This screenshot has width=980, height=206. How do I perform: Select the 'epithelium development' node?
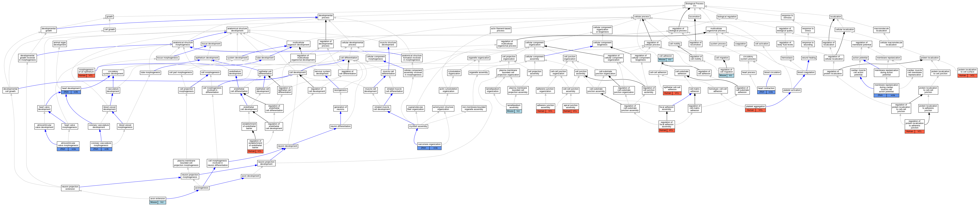coord(207,58)
